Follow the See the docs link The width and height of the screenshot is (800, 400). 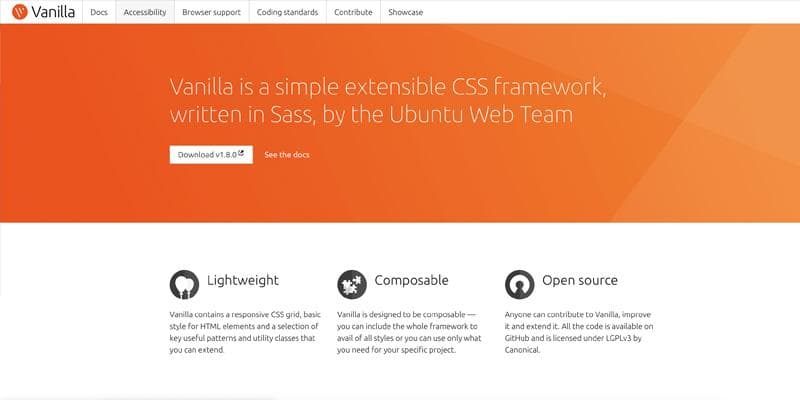point(287,155)
